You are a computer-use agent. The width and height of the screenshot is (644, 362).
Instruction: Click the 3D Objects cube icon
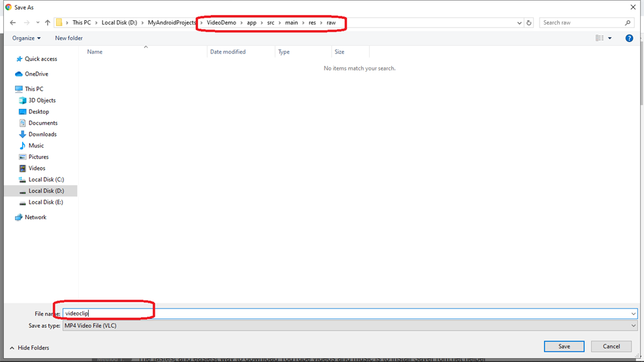tap(23, 100)
